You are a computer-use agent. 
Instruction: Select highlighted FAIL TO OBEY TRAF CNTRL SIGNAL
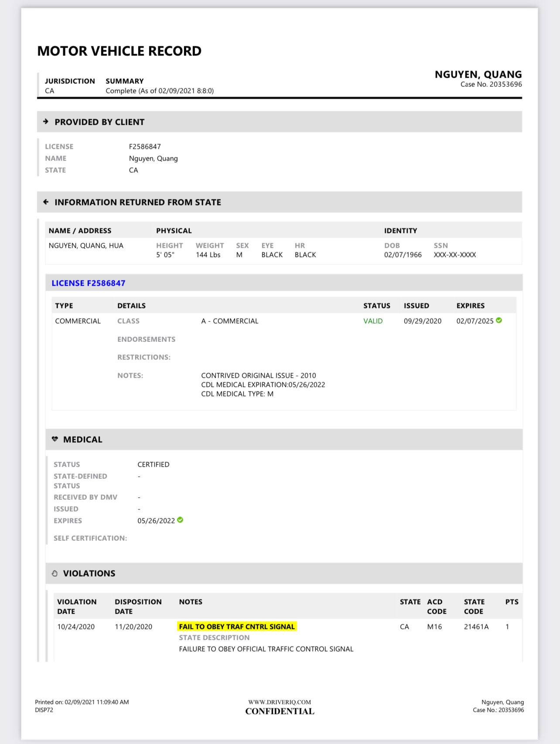click(x=237, y=627)
